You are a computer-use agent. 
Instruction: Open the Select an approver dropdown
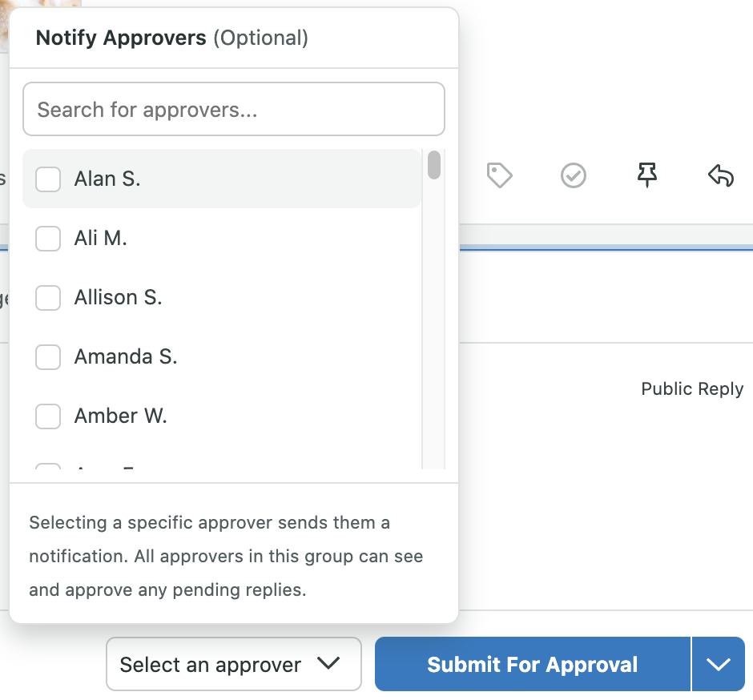(233, 664)
